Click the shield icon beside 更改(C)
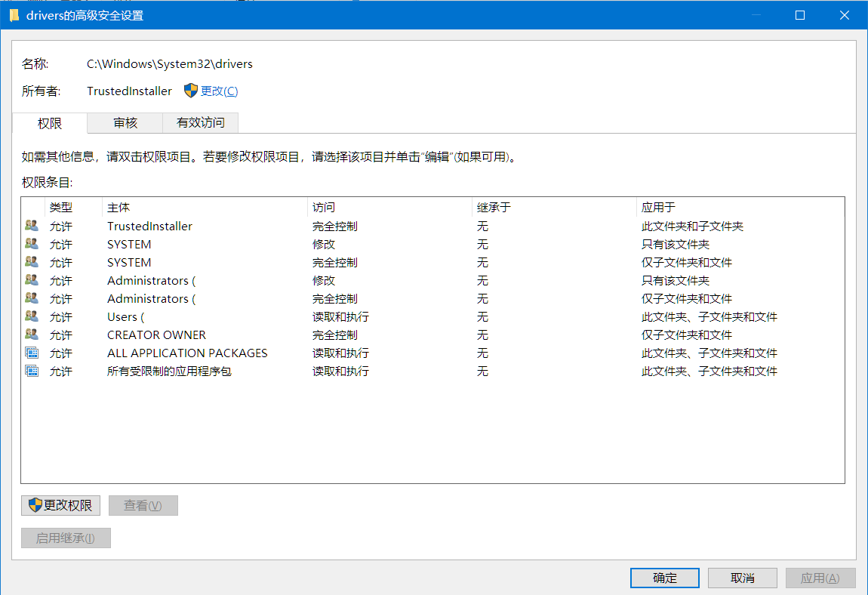Viewport: 868px width, 595px height. click(x=192, y=90)
